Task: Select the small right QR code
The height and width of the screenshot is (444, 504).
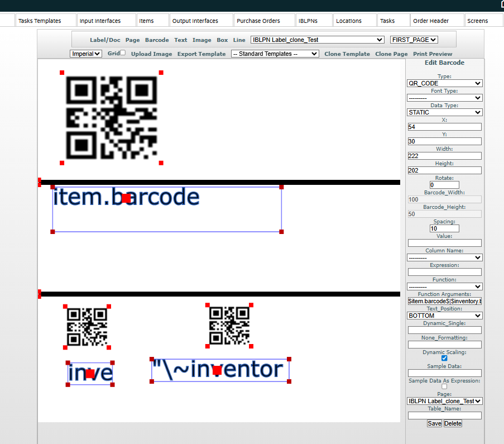Action: [x=229, y=326]
